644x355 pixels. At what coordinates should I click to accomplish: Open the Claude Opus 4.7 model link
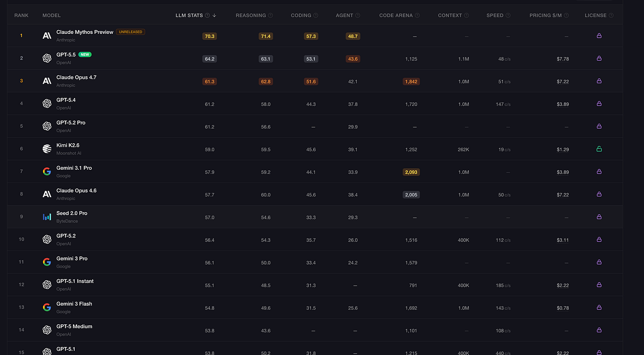tap(76, 77)
